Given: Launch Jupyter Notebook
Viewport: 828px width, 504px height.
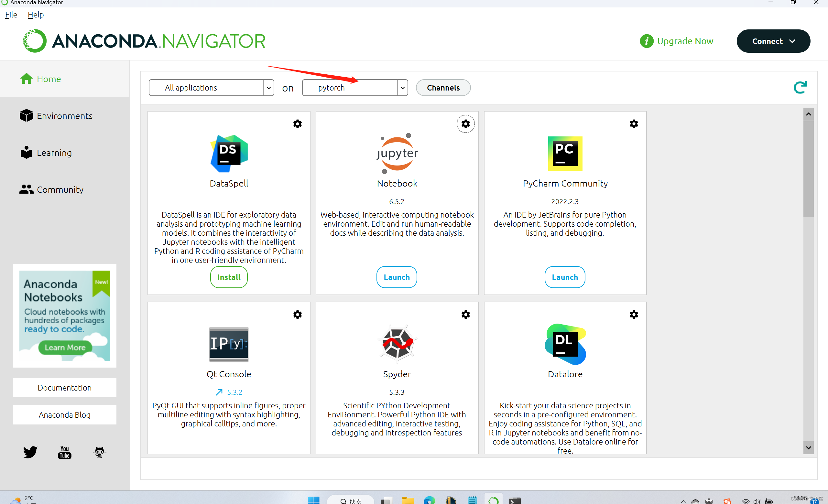Looking at the screenshot, I should (397, 277).
